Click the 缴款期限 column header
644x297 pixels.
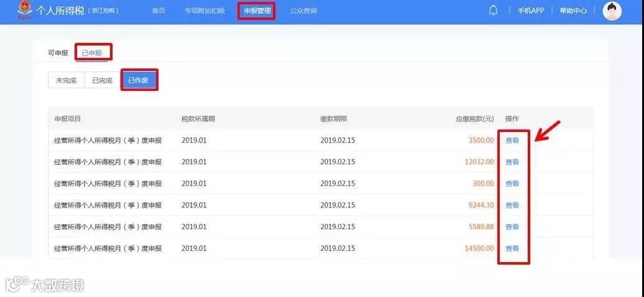coord(334,119)
